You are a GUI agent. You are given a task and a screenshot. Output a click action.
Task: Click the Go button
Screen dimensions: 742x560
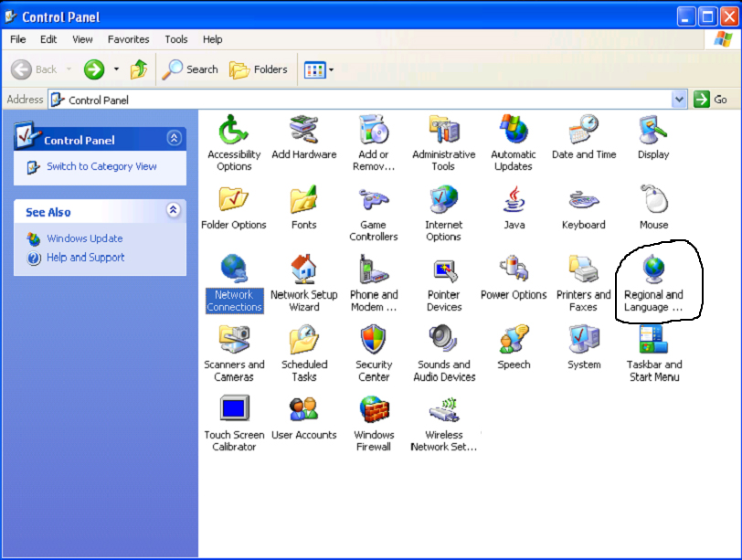[x=710, y=100]
